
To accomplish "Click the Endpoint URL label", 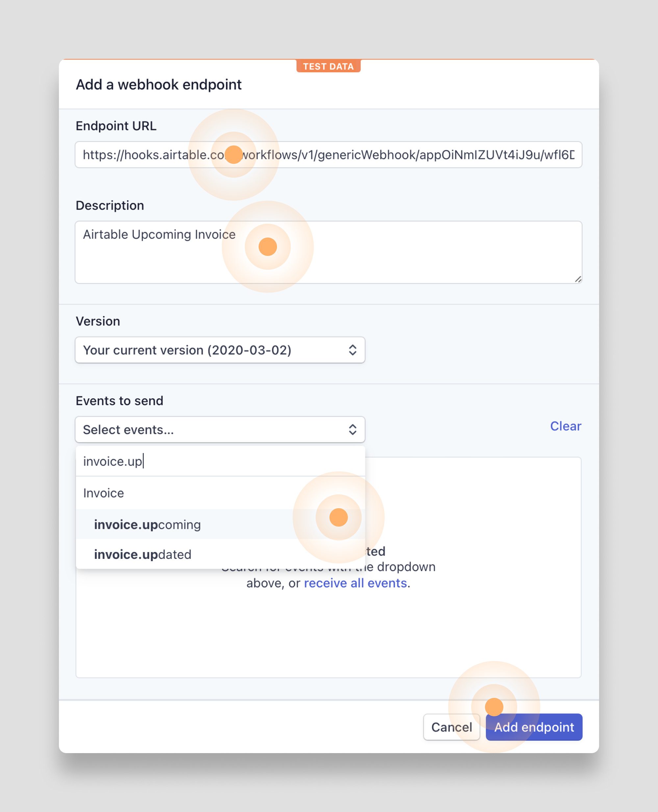I will point(116,125).
